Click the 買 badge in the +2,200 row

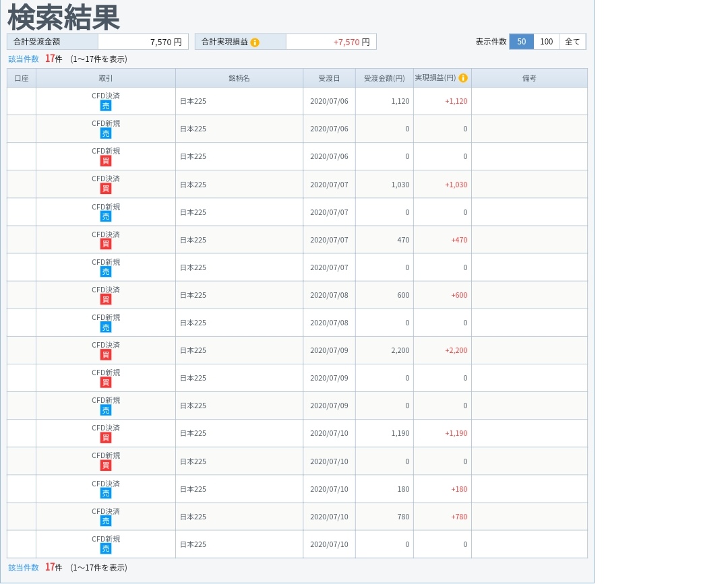point(106,355)
